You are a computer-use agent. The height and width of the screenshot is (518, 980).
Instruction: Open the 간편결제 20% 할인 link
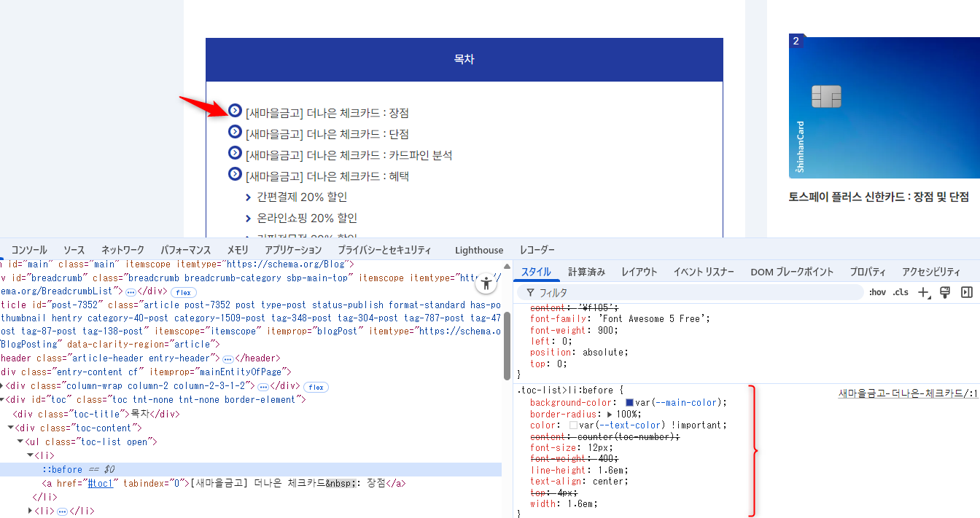click(x=302, y=197)
